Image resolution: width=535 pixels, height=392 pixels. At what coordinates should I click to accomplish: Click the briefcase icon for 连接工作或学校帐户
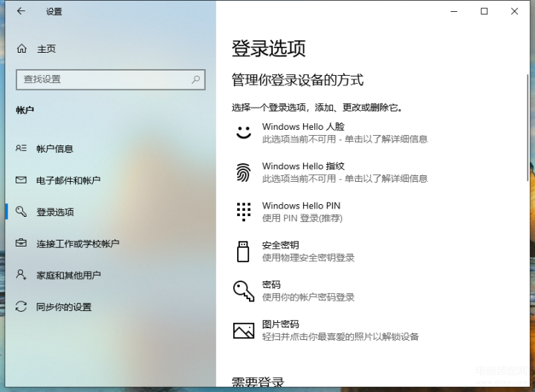coord(21,243)
